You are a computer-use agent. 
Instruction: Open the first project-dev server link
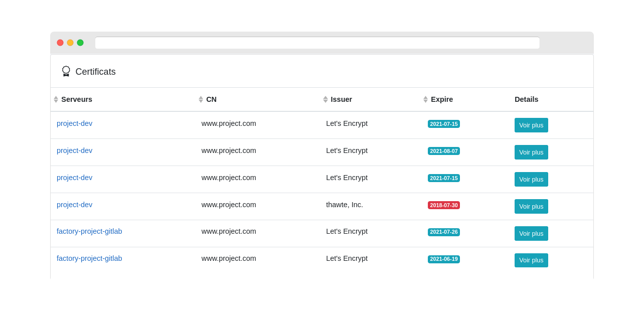(x=74, y=123)
